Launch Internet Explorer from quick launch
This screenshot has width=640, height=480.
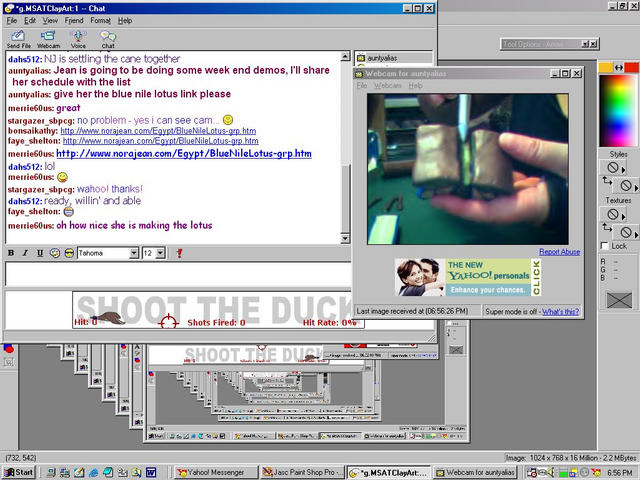click(93, 472)
